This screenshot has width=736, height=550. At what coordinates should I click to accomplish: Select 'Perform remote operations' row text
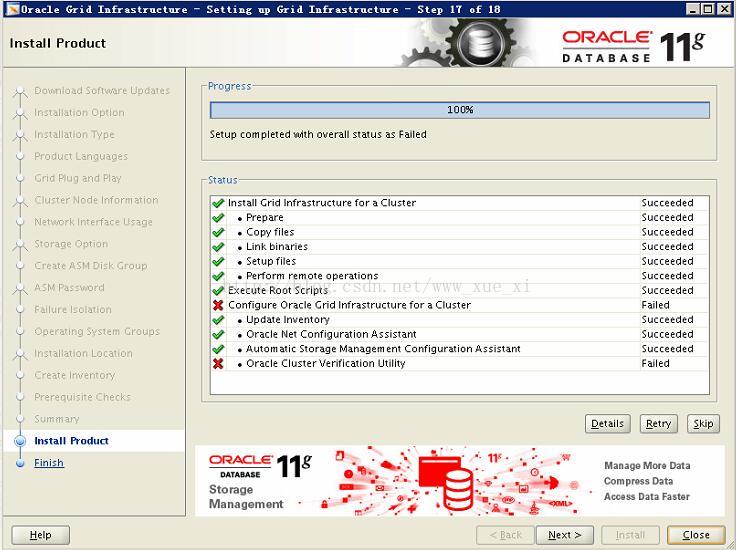[312, 276]
